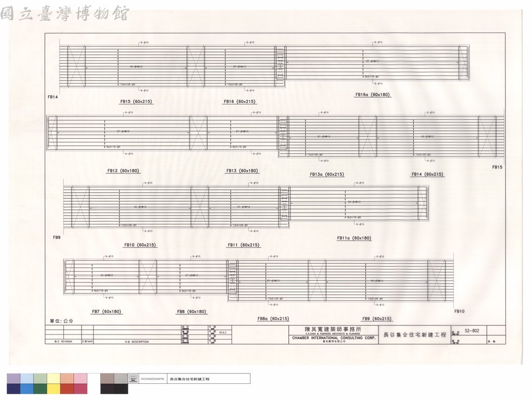Select the FB13a (60x215) label
This screenshot has width=532, height=401.
tap(327, 175)
